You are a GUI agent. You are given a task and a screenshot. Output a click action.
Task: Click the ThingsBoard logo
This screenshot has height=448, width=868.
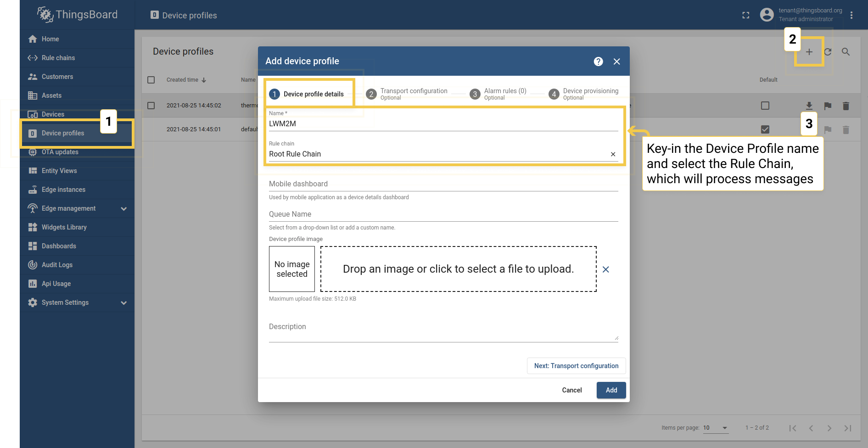click(x=77, y=15)
